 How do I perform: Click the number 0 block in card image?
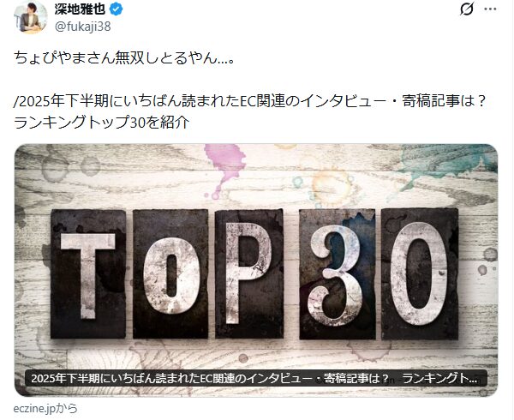420,274
